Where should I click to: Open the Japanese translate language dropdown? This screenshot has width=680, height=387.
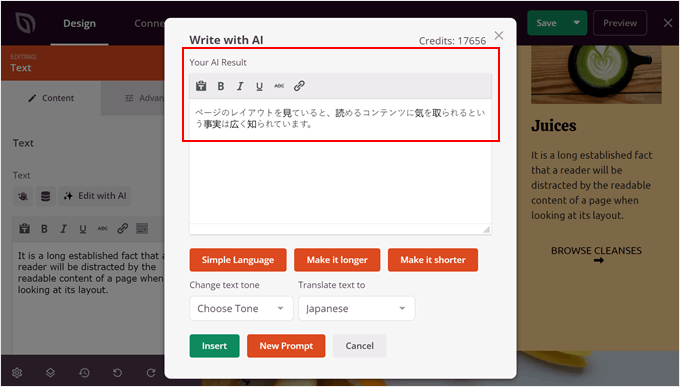pos(356,308)
